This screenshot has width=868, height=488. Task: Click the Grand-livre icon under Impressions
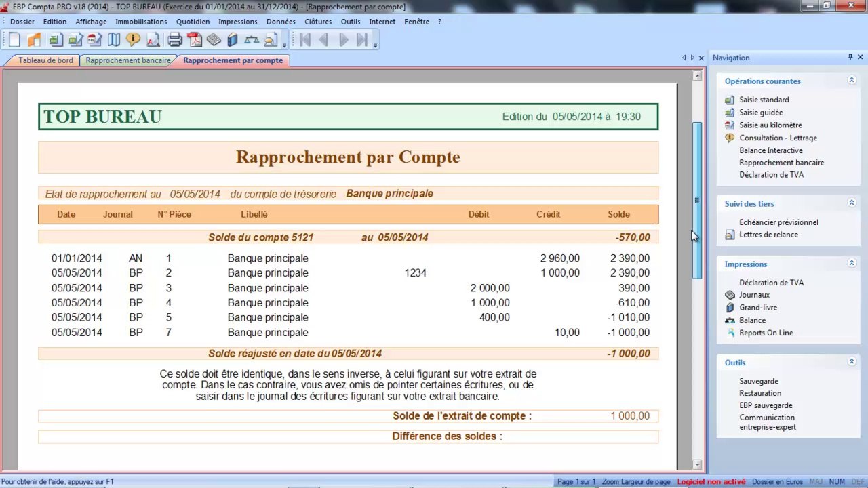(730, 308)
